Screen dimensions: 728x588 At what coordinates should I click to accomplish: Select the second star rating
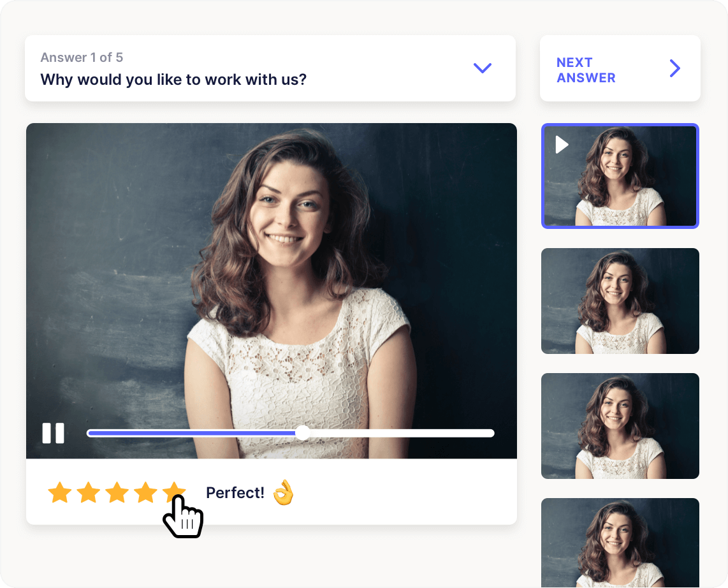89,492
